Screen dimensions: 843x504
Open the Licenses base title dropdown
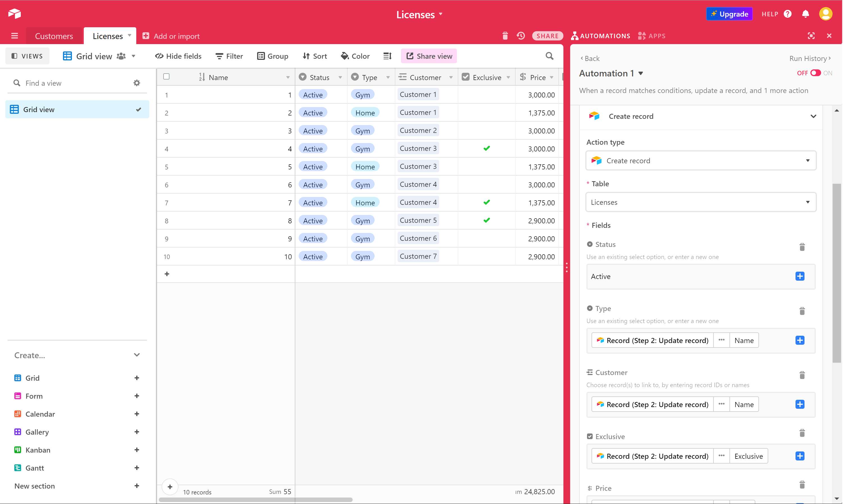point(441,14)
